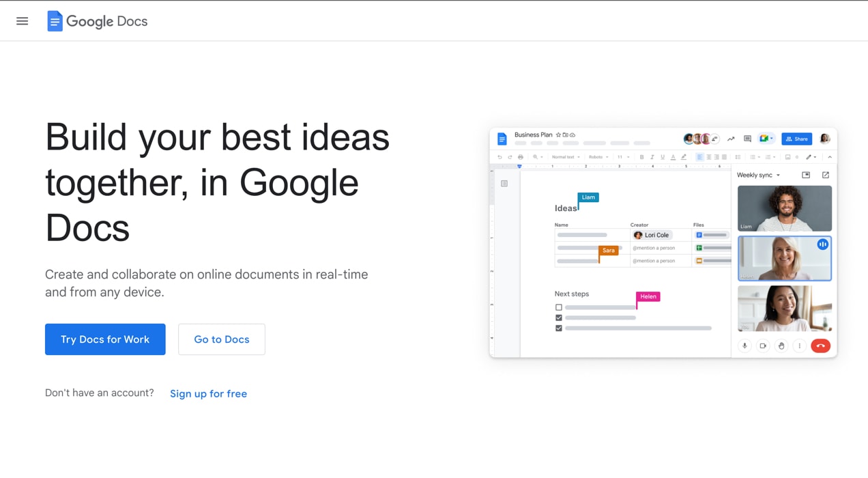Image resolution: width=868 pixels, height=478 pixels.
Task: Uncheck the second Next steps checkbox
Action: 559,318
